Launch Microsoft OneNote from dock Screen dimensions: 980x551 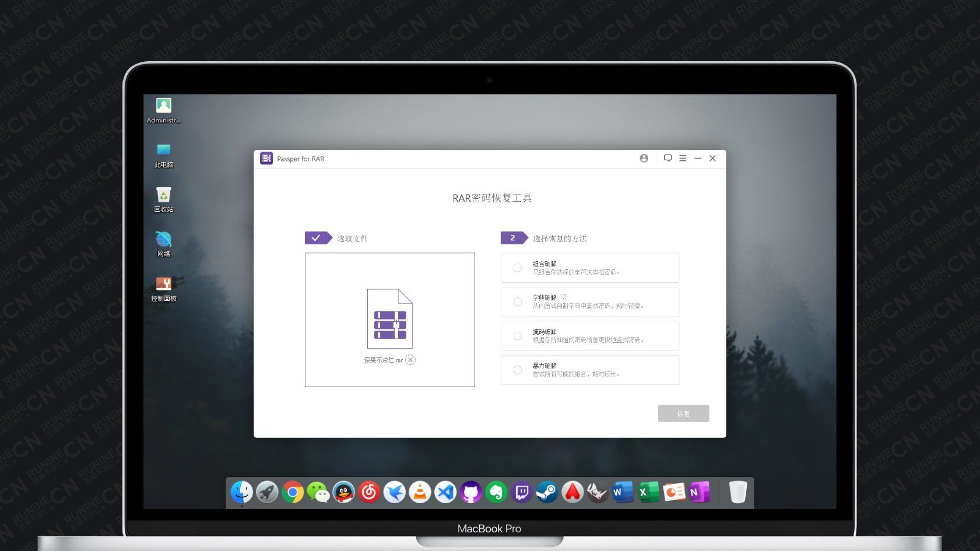[699, 493]
